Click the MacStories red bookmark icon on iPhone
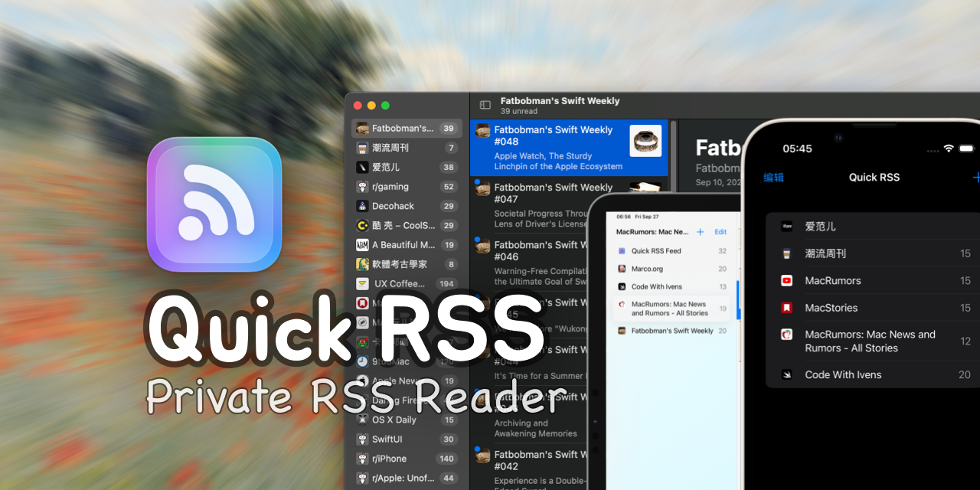The width and height of the screenshot is (980, 490). tap(786, 308)
